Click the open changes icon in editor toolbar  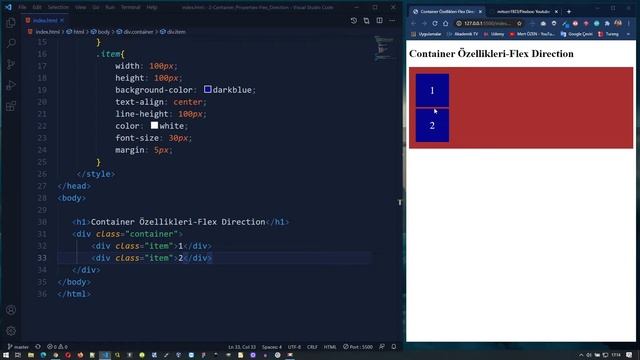pyautogui.click(x=367, y=20)
